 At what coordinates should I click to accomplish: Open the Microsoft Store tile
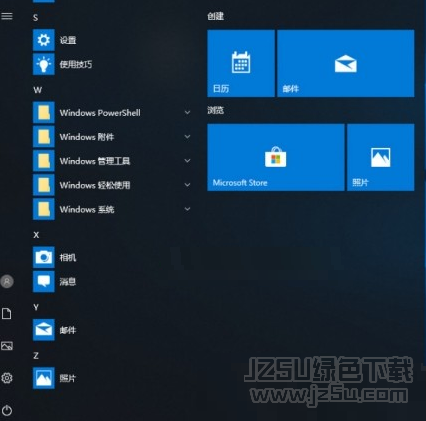click(276, 157)
